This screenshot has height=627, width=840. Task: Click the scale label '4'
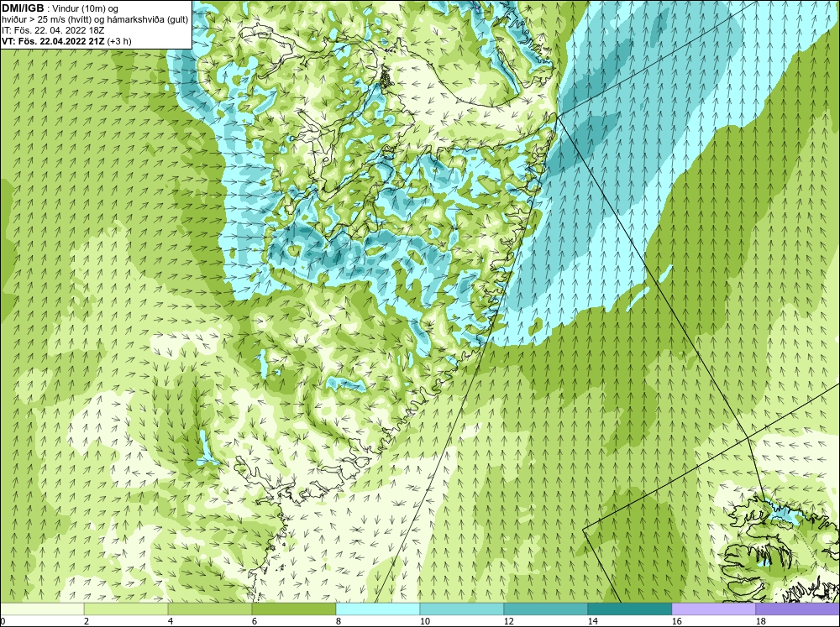tap(171, 621)
